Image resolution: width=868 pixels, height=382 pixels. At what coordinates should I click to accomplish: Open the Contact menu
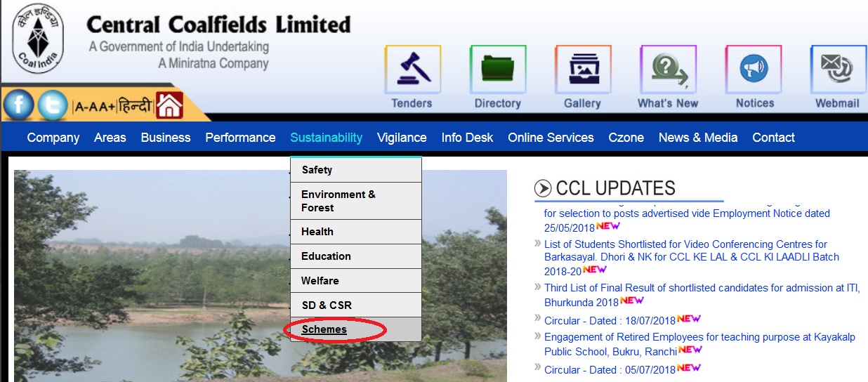(774, 138)
